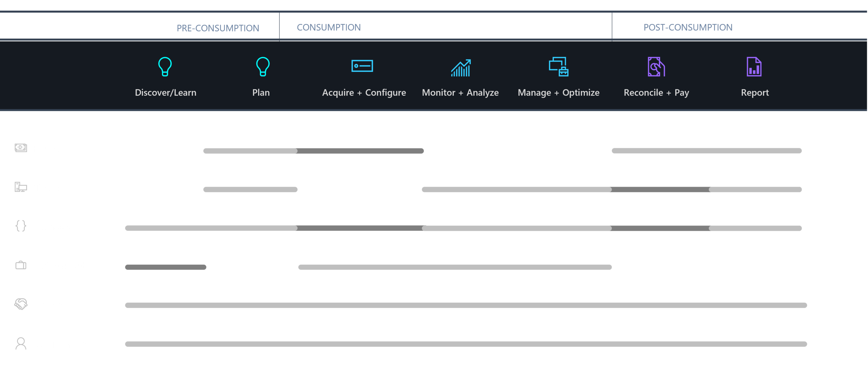
Task: Select the purple Report document icon
Action: click(x=754, y=67)
